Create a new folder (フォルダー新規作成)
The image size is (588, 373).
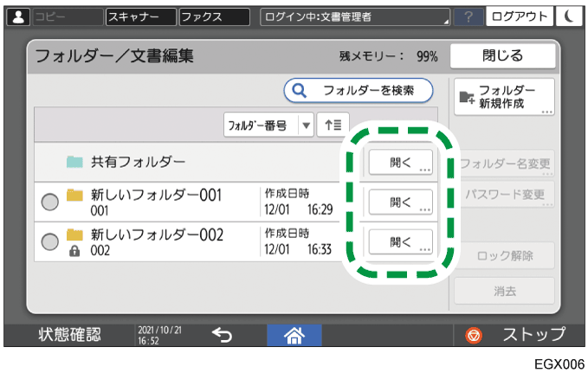(x=504, y=97)
